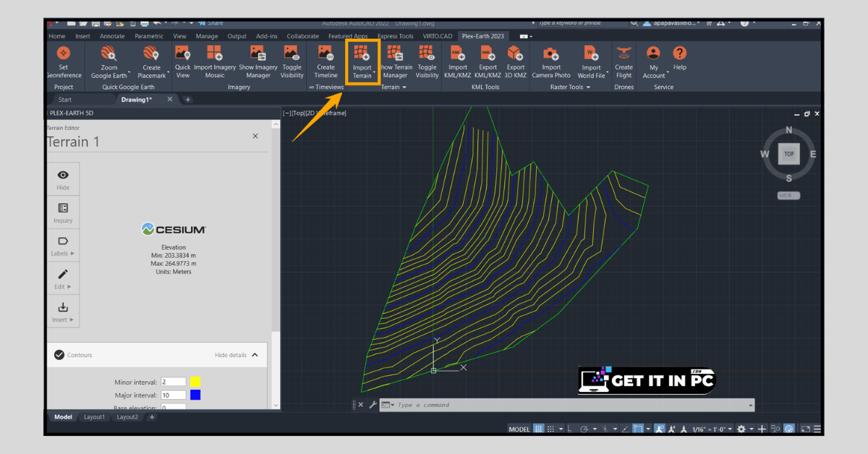Toggle grid display in status bar
The height and width of the screenshot is (454, 868).
pos(538,429)
